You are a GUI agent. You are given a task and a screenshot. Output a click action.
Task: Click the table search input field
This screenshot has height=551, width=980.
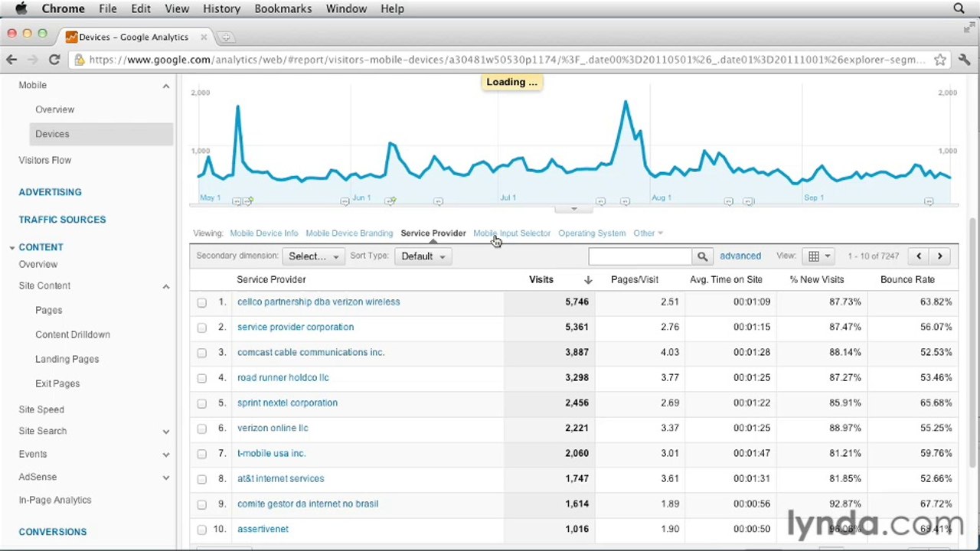[640, 256]
